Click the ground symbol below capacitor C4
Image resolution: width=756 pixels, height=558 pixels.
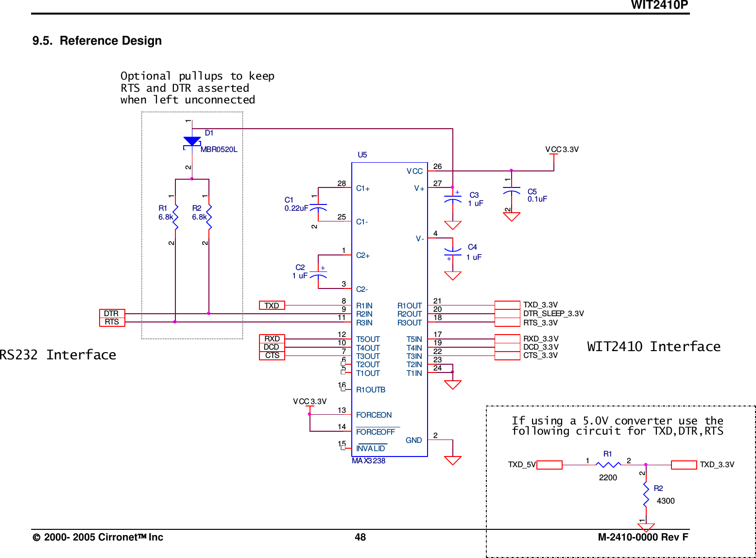pos(453,276)
